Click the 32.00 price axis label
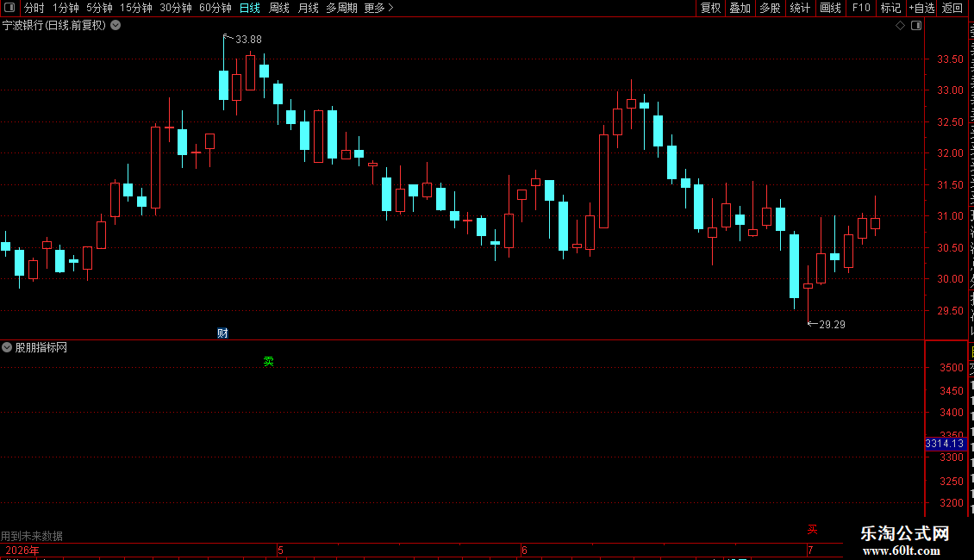 click(x=951, y=153)
